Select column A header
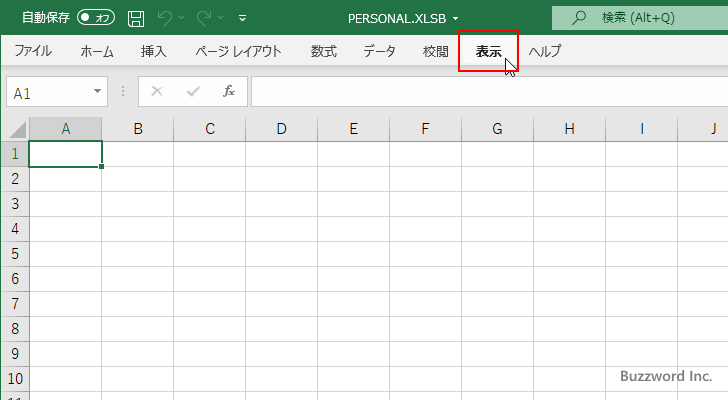Screen dimensions: 728x400 coord(65,129)
